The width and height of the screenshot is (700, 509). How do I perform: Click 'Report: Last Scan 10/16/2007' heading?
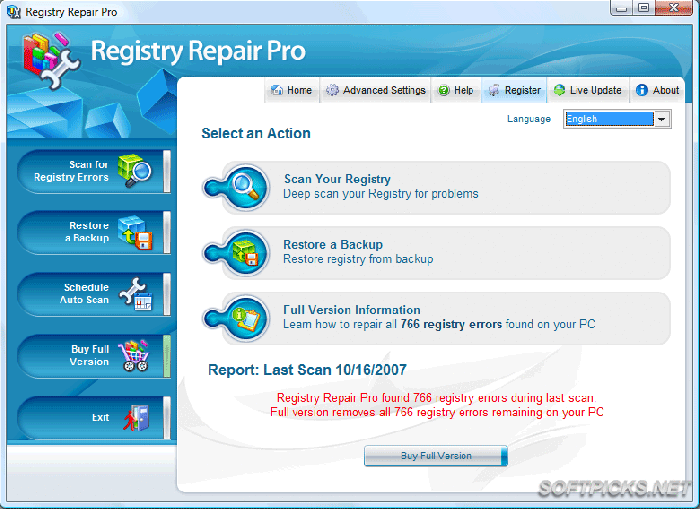pyautogui.click(x=307, y=370)
